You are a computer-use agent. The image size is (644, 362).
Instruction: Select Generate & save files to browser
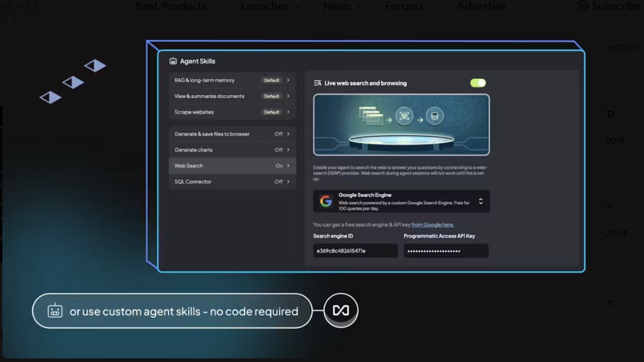point(232,134)
